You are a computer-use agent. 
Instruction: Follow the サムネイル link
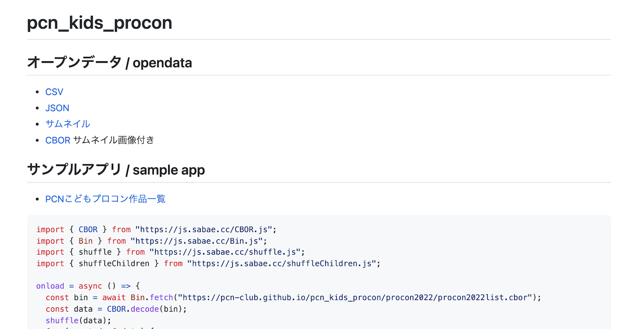pyautogui.click(x=68, y=124)
